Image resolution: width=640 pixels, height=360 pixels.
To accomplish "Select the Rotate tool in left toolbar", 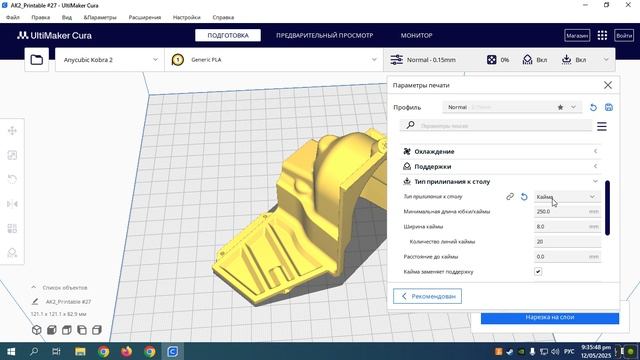I will [12, 179].
